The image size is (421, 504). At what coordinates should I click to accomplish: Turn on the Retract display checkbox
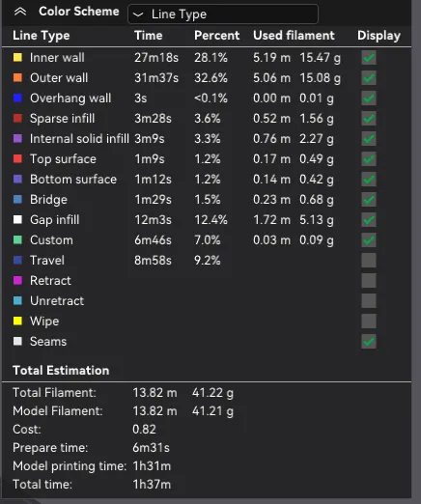pos(369,281)
